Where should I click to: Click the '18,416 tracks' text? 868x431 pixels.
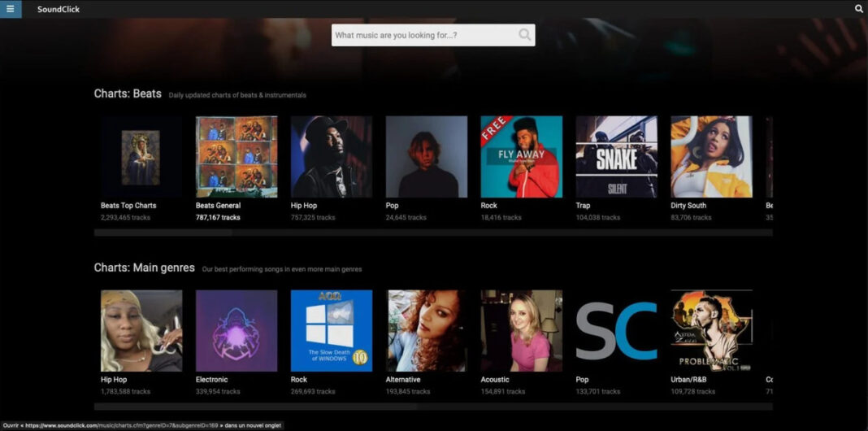tap(501, 218)
